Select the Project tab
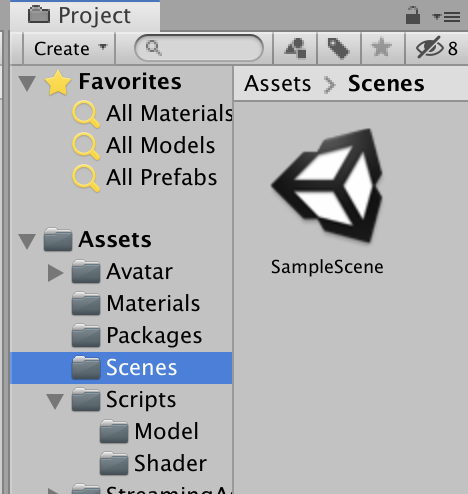Screen dimensions: 468x494 [85, 16]
